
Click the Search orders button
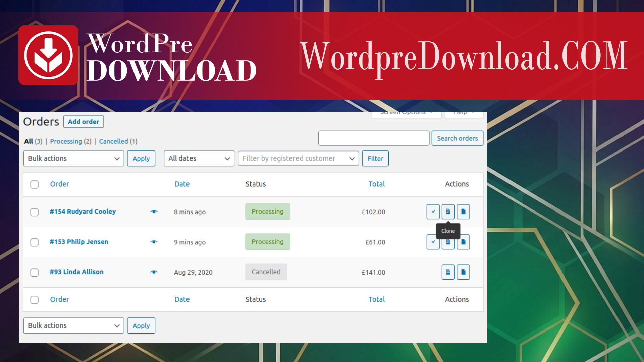pyautogui.click(x=457, y=138)
